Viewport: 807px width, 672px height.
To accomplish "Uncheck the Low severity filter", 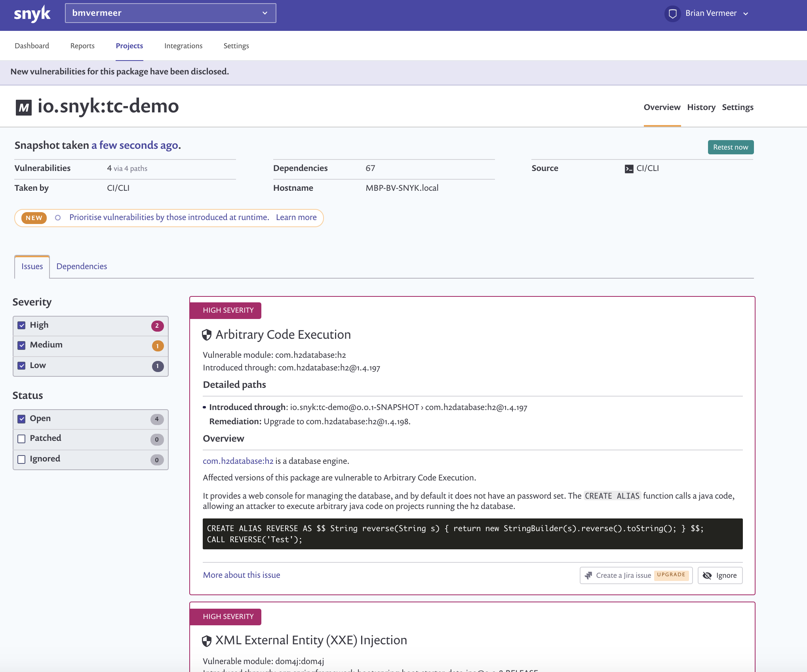I will [x=22, y=366].
